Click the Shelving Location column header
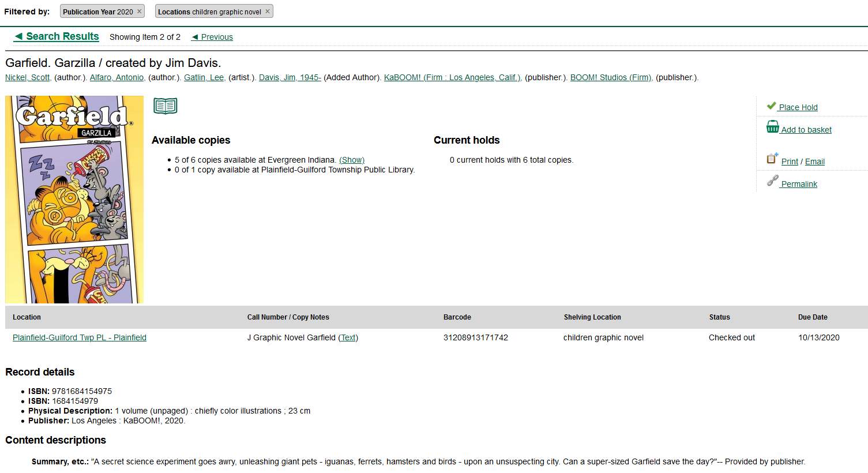868x473 pixels. [592, 317]
